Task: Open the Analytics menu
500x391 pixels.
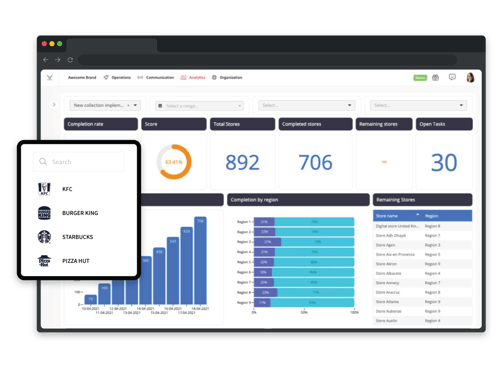Action: [x=193, y=77]
